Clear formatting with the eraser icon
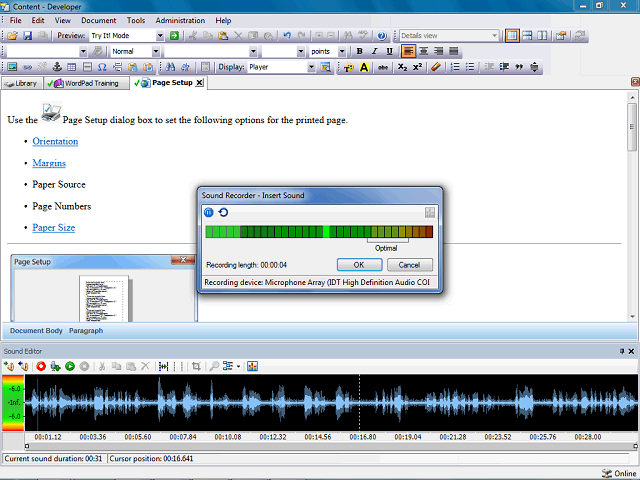The width and height of the screenshot is (640, 480). tap(436, 67)
